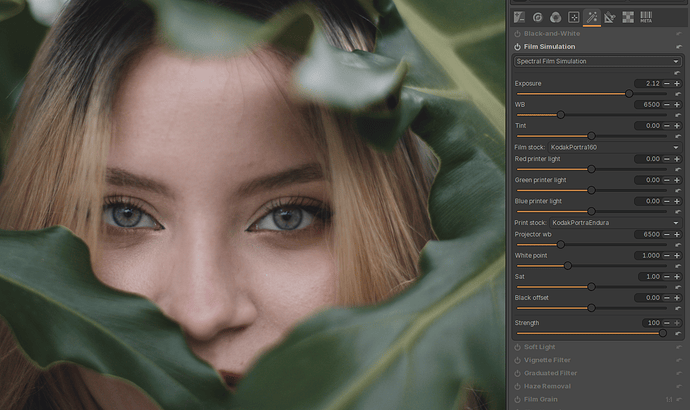Reset the Film Simulation tool
Image resolution: width=690 pixels, height=410 pixels.
tap(678, 47)
